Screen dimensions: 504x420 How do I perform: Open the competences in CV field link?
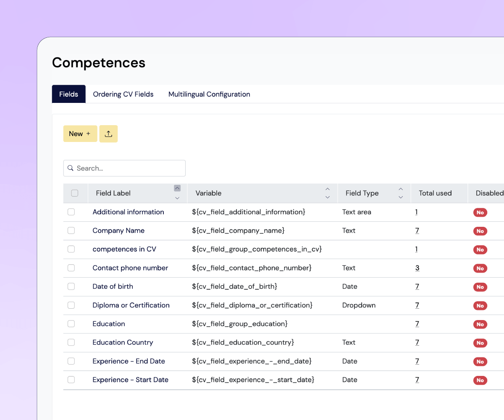tap(124, 249)
